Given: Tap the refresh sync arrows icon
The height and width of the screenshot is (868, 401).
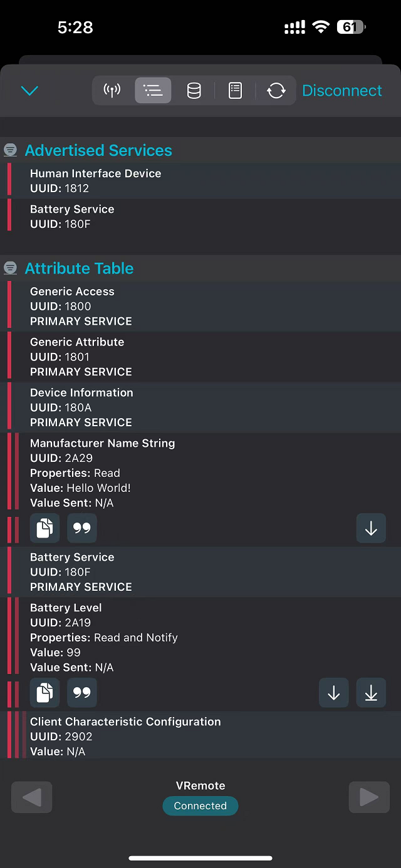Looking at the screenshot, I should tap(276, 91).
